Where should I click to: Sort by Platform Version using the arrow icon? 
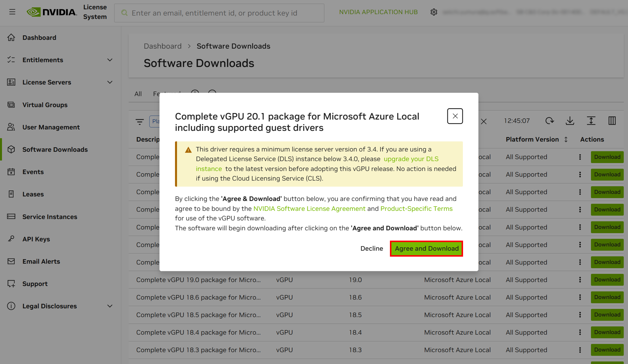coord(566,140)
